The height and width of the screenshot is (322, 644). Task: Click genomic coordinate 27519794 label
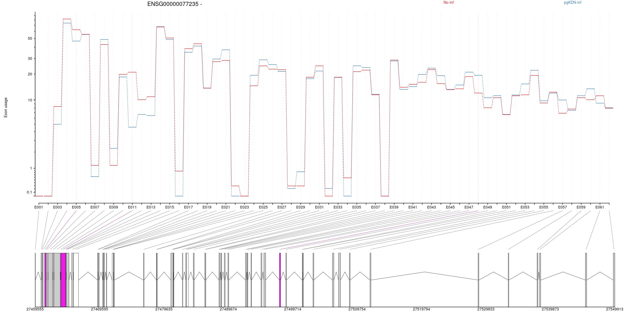pyautogui.click(x=421, y=309)
